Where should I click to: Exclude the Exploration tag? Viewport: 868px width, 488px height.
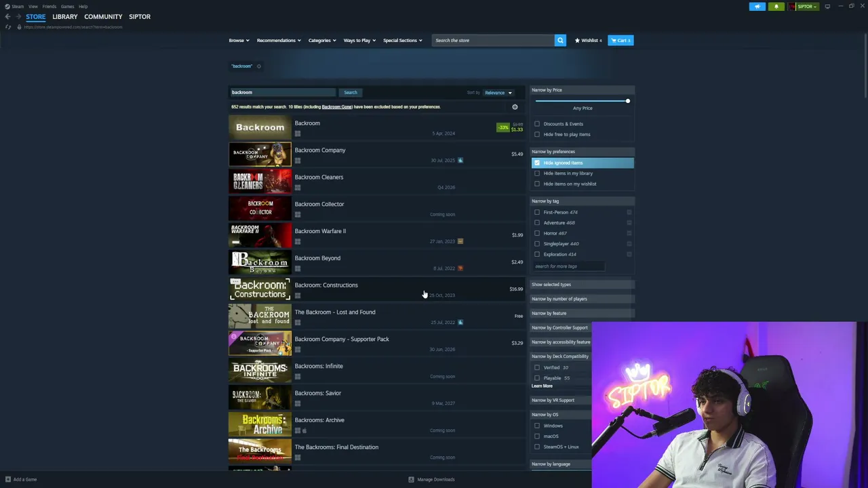click(x=629, y=254)
